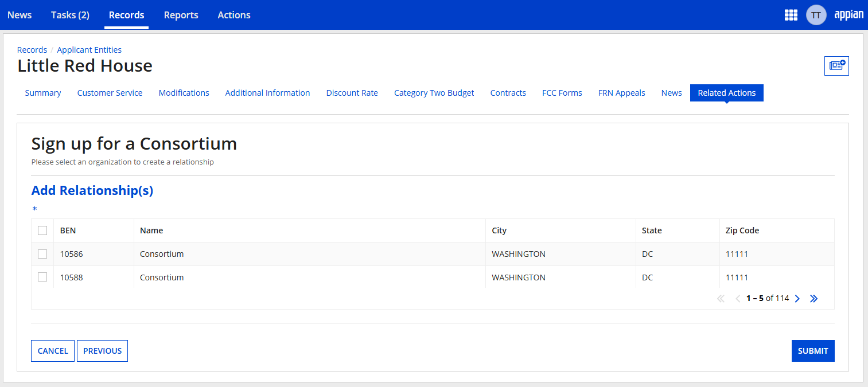The image size is (868, 387).
Task: Click the Records breadcrumb link
Action: (32, 50)
